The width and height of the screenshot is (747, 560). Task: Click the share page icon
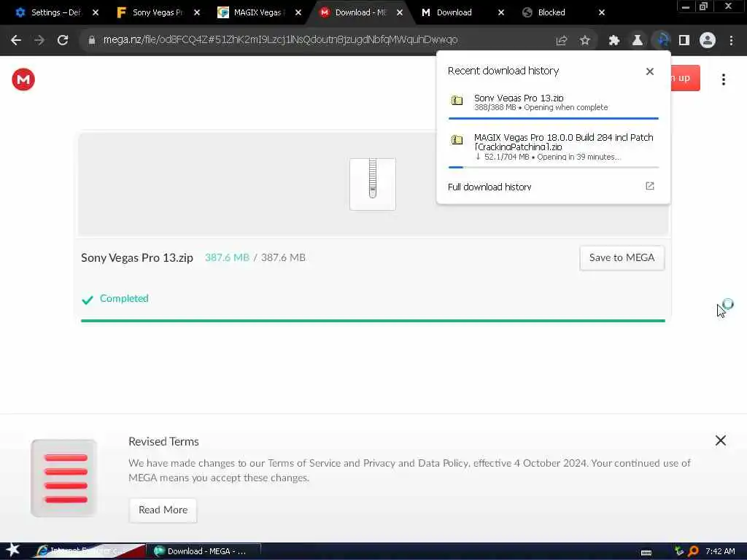(x=562, y=41)
